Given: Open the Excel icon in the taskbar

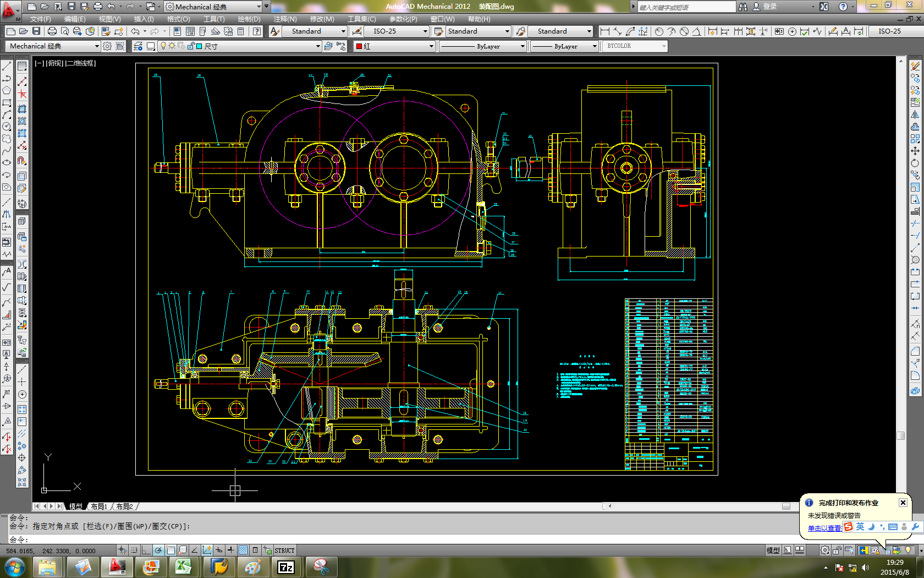Looking at the screenshot, I should pos(183,566).
